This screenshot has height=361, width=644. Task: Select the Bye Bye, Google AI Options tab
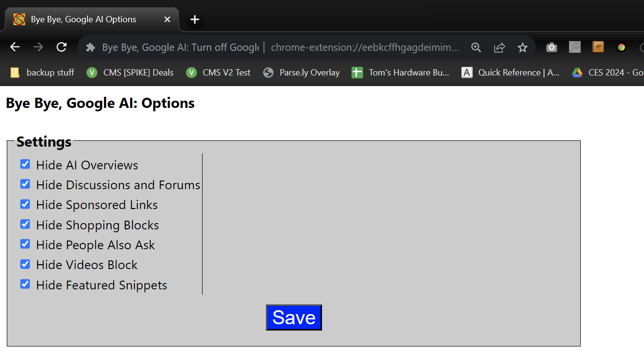click(x=92, y=19)
